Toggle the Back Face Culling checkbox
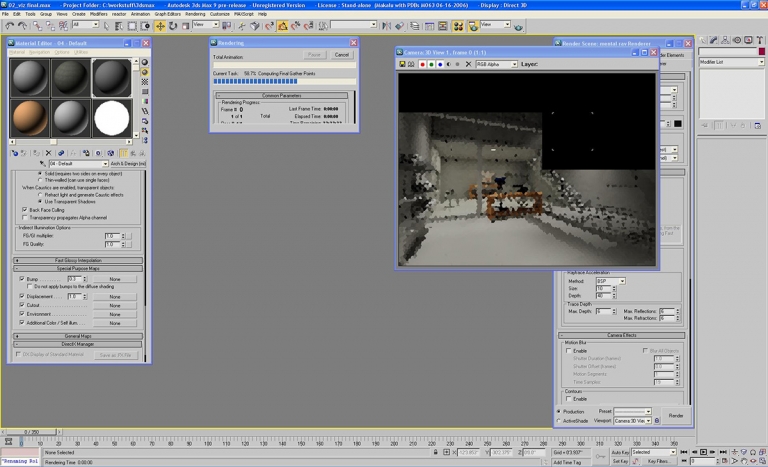The width and height of the screenshot is (768, 467). click(x=25, y=210)
